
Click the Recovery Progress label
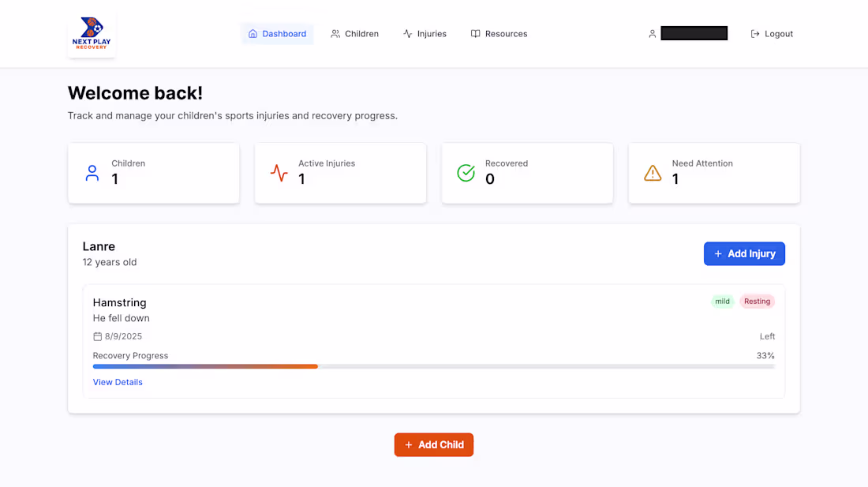pos(131,356)
